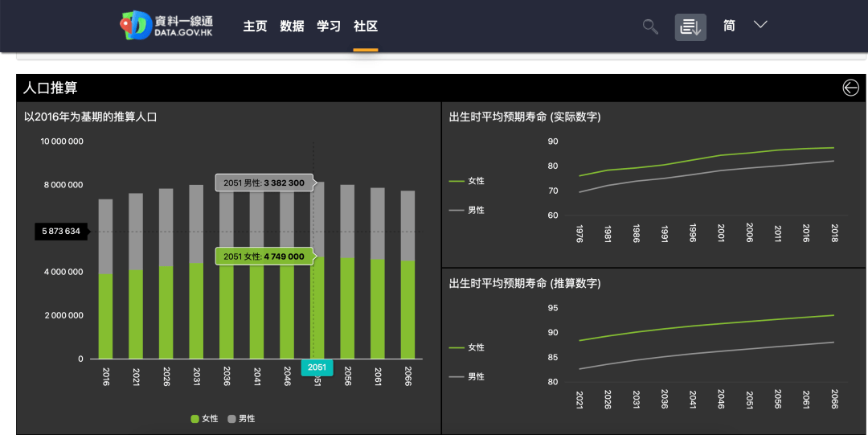Toggle 女性 series in population chart legend

coord(205,419)
